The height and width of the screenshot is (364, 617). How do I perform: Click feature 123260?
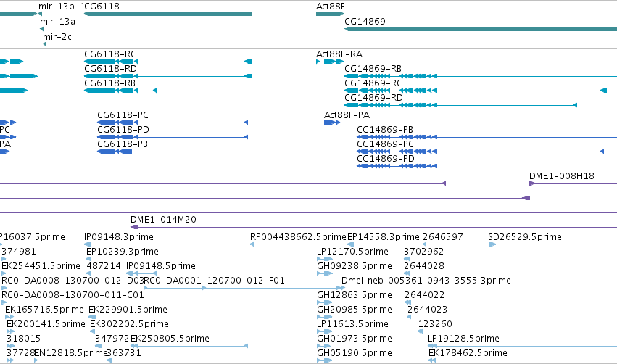421,331
